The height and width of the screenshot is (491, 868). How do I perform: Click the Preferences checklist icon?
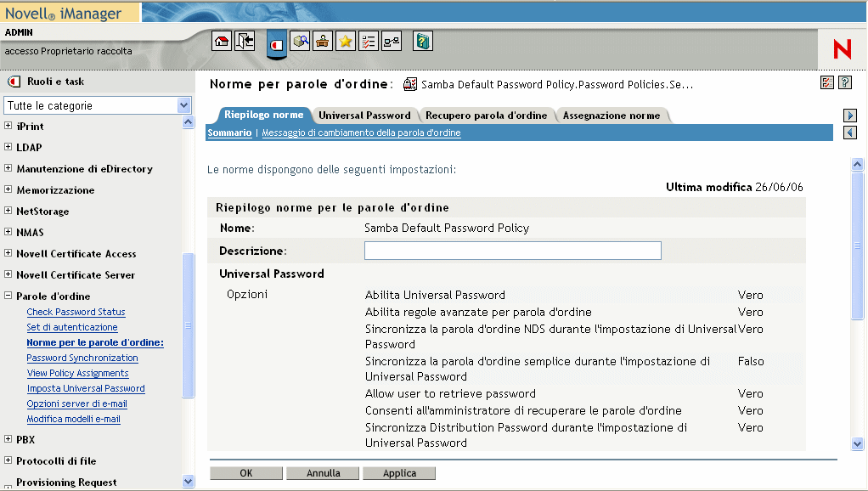tap(369, 41)
